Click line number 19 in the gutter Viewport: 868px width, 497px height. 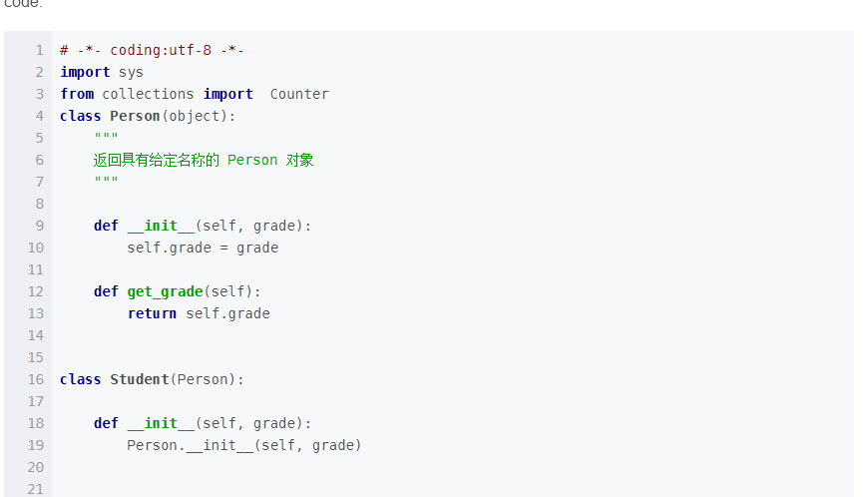click(x=36, y=445)
